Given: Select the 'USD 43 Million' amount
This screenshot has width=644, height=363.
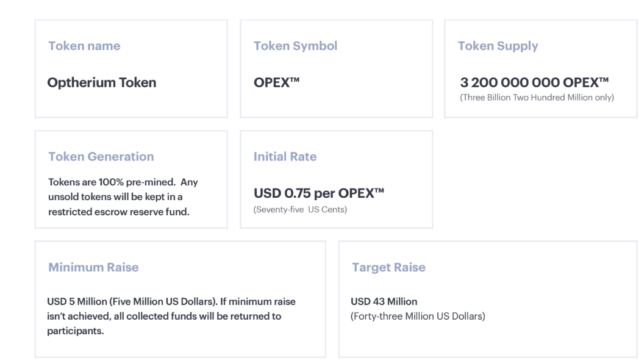Looking at the screenshot, I should tap(384, 301).
